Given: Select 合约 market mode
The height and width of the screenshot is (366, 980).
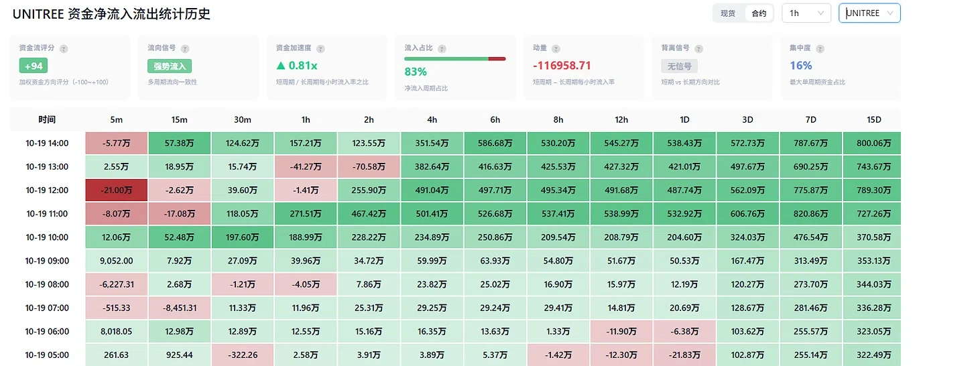Looking at the screenshot, I should (759, 13).
